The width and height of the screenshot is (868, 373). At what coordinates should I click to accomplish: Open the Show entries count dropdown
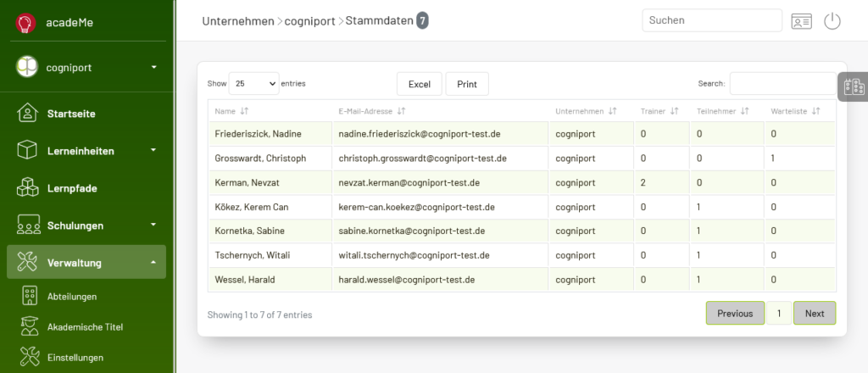coord(253,84)
